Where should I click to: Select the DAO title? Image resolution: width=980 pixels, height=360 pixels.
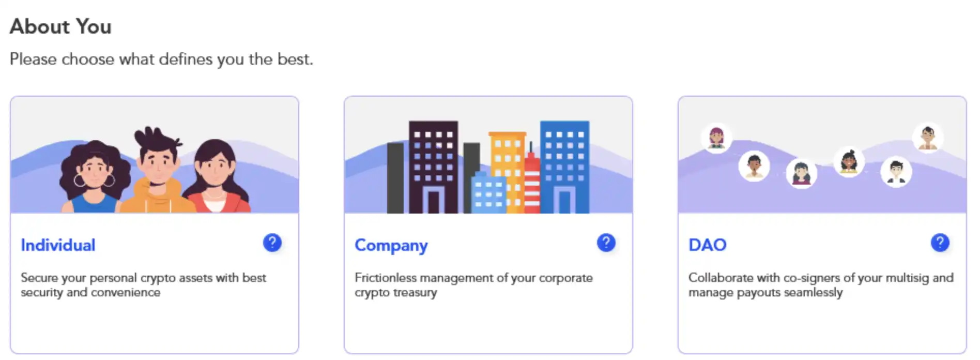click(x=708, y=245)
